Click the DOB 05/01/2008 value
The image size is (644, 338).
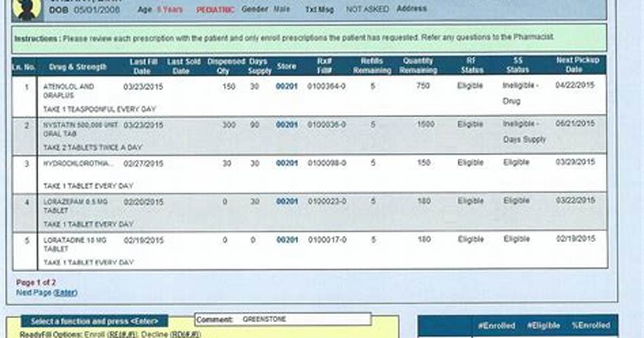point(96,10)
